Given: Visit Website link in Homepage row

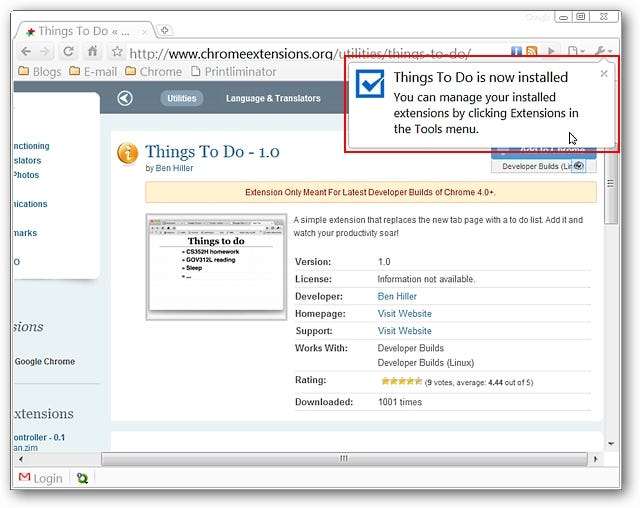Looking at the screenshot, I should (x=404, y=314).
